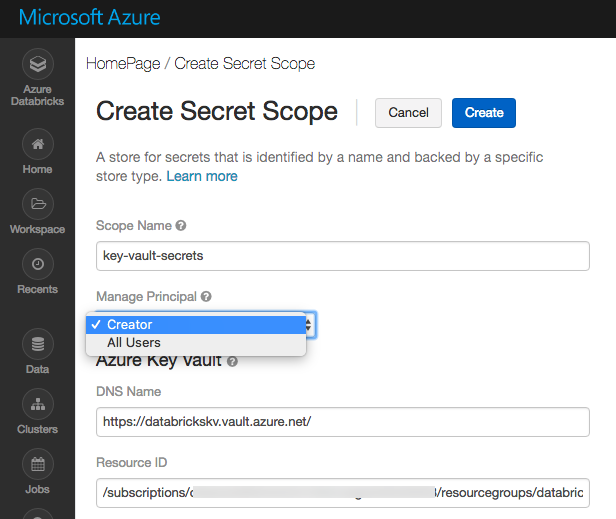Show Manage Principal help icon
The image size is (616, 519).
click(x=206, y=297)
